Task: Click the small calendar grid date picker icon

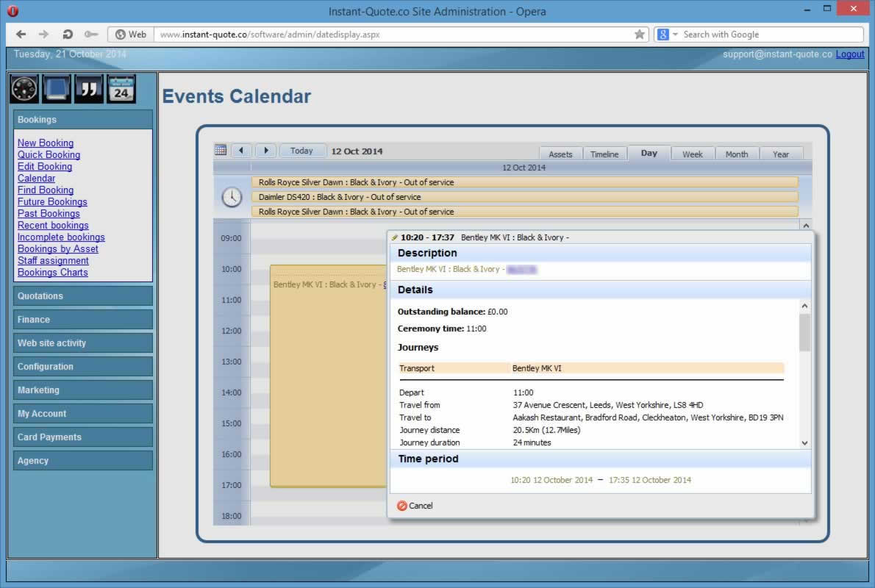Action: pyautogui.click(x=221, y=150)
